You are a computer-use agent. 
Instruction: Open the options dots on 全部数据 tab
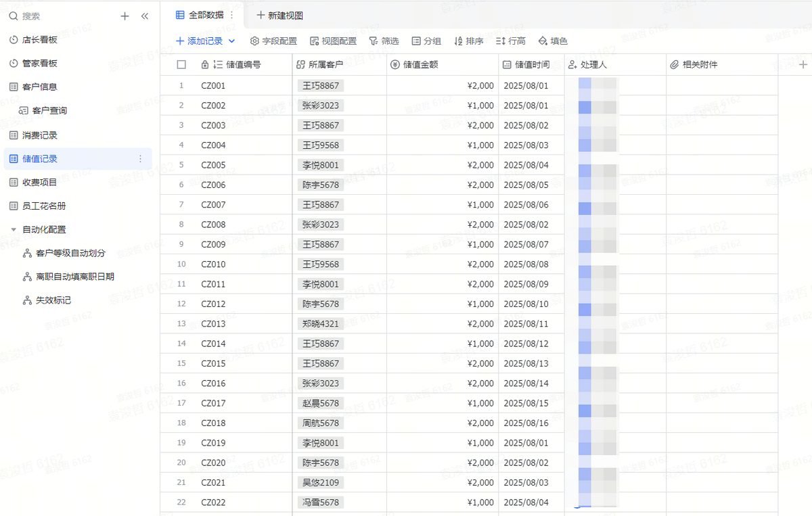click(x=232, y=15)
